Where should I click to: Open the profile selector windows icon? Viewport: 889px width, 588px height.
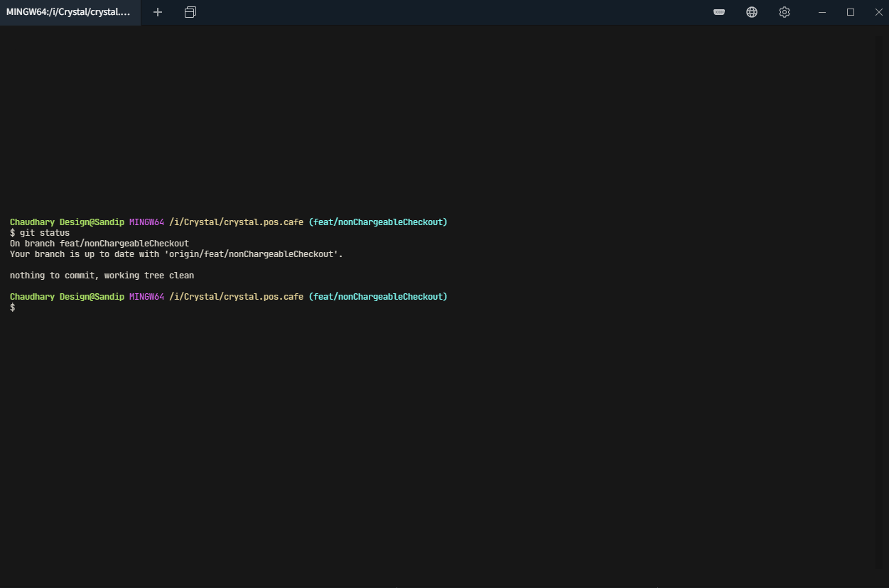pyautogui.click(x=190, y=12)
